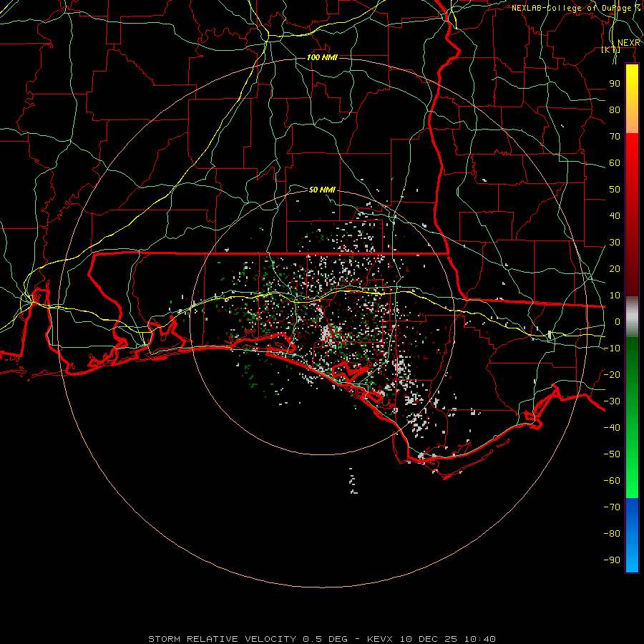Image resolution: width=644 pixels, height=644 pixels.
Task: Click the "-30" label on velocity scale
Action: coord(612,401)
